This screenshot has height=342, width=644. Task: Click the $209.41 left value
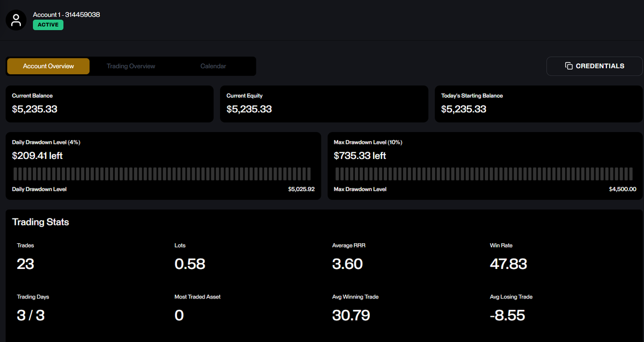coord(38,156)
